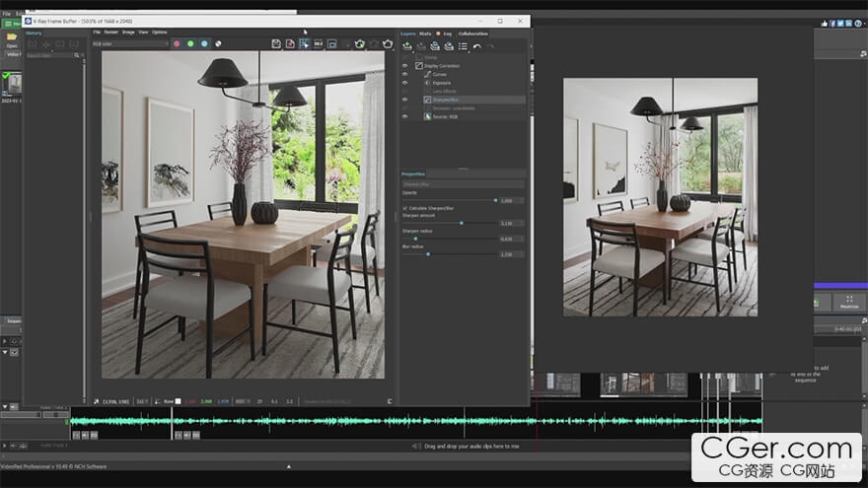
Task: Click the Facebook share icon in VideoPad
Action: pyautogui.click(x=832, y=24)
